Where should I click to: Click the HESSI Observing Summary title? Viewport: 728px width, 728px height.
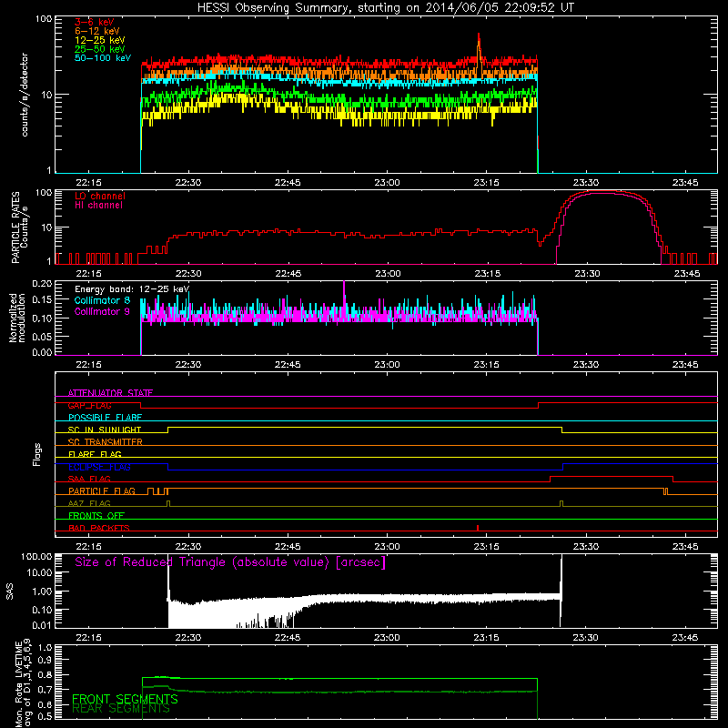click(385, 7)
